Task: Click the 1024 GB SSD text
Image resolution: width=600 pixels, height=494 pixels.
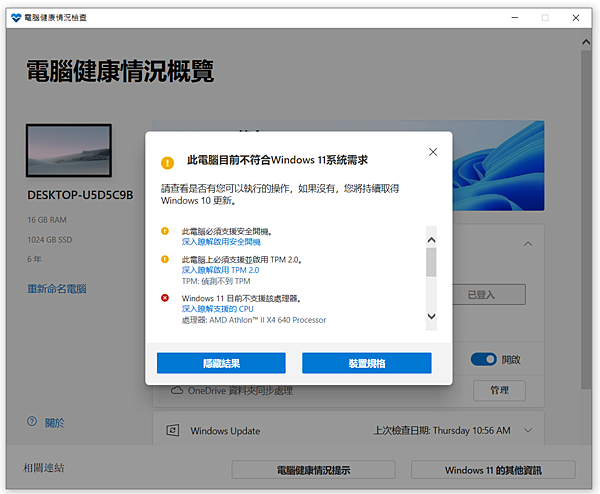Action: click(49, 240)
